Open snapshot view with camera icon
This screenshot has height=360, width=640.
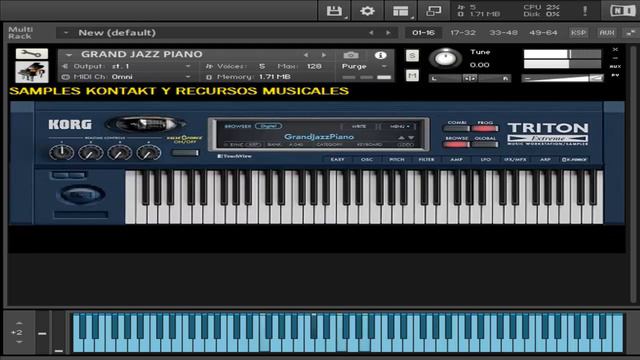click(351, 55)
